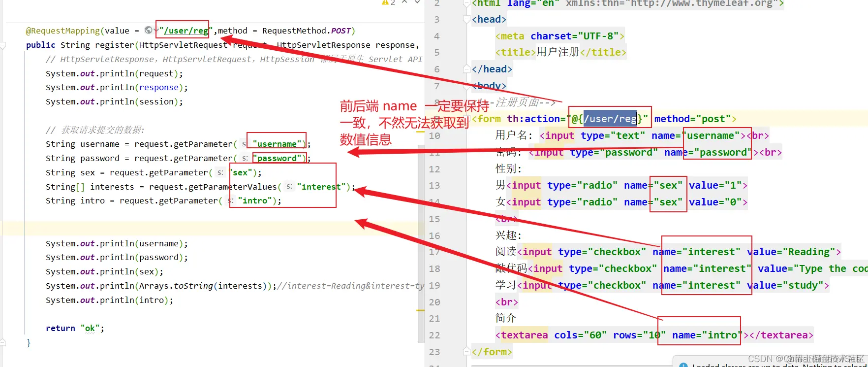
Task: Click the </form> closing tag
Action: pos(492,352)
